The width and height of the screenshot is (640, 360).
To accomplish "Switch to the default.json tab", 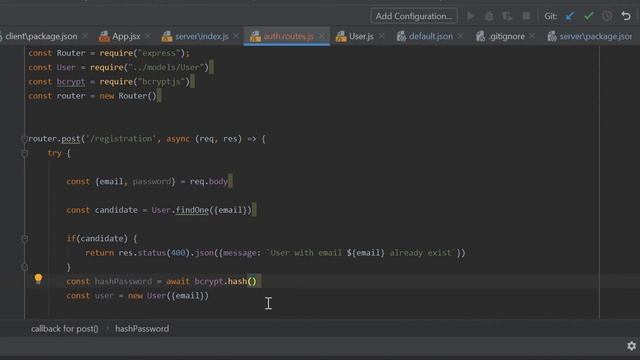I will tap(431, 36).
